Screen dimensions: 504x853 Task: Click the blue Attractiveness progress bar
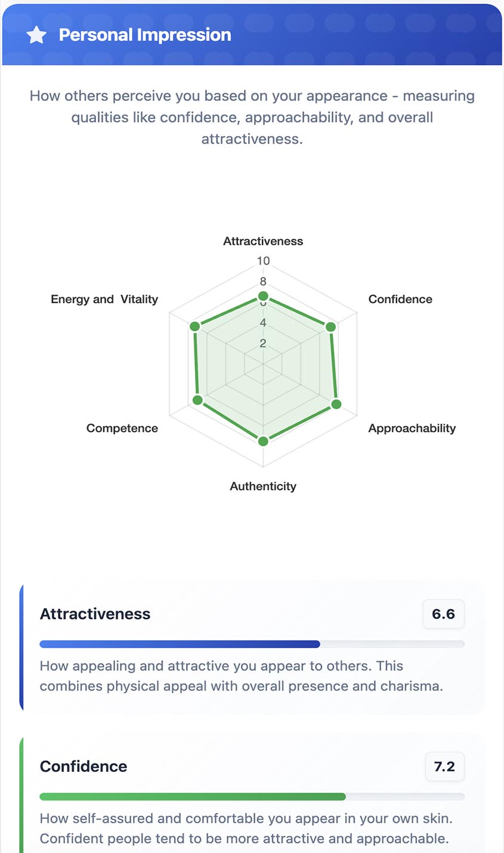pos(180,644)
